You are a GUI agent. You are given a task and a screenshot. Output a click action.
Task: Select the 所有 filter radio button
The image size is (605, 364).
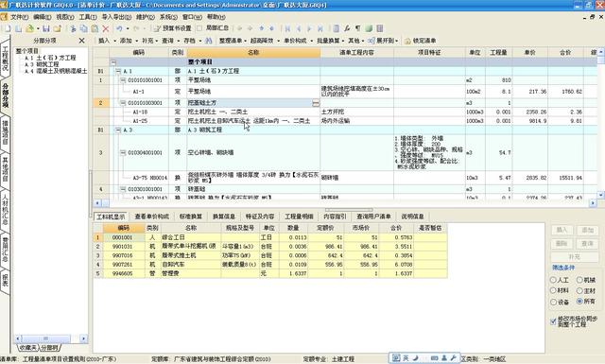point(579,301)
